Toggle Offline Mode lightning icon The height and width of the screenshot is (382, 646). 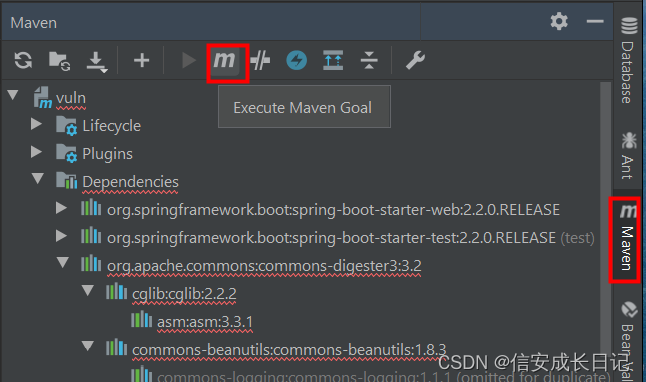(x=297, y=60)
